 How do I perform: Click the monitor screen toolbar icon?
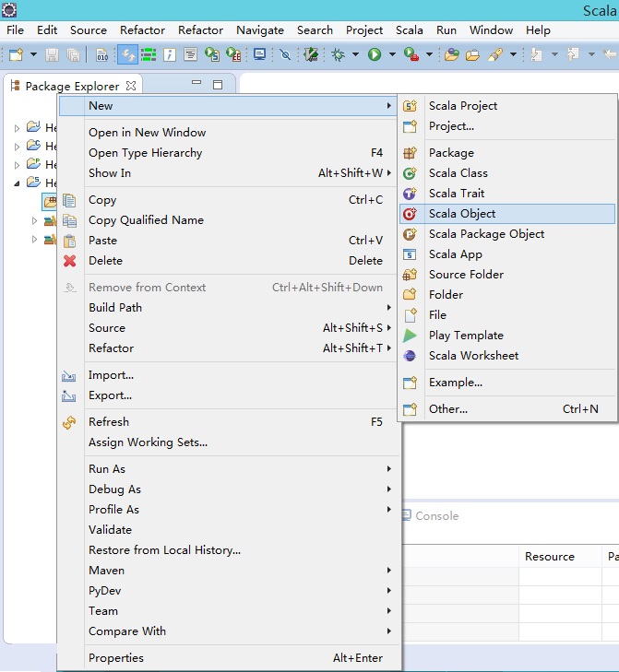click(x=259, y=55)
